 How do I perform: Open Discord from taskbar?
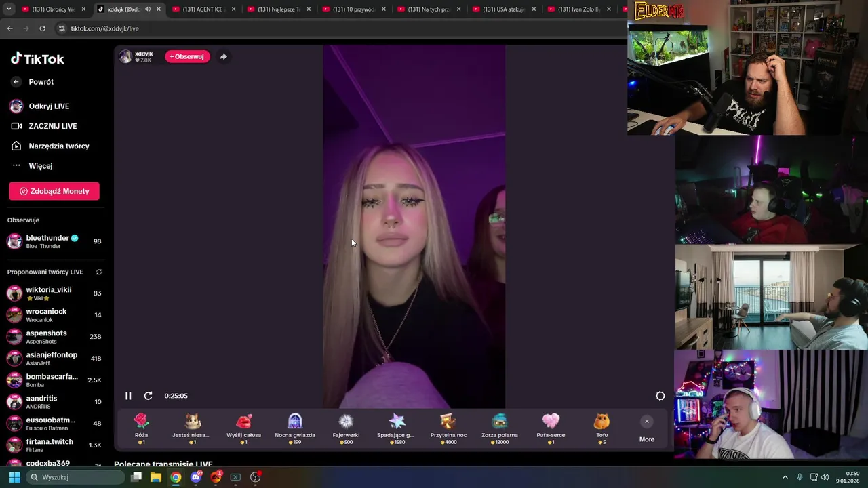click(x=196, y=477)
